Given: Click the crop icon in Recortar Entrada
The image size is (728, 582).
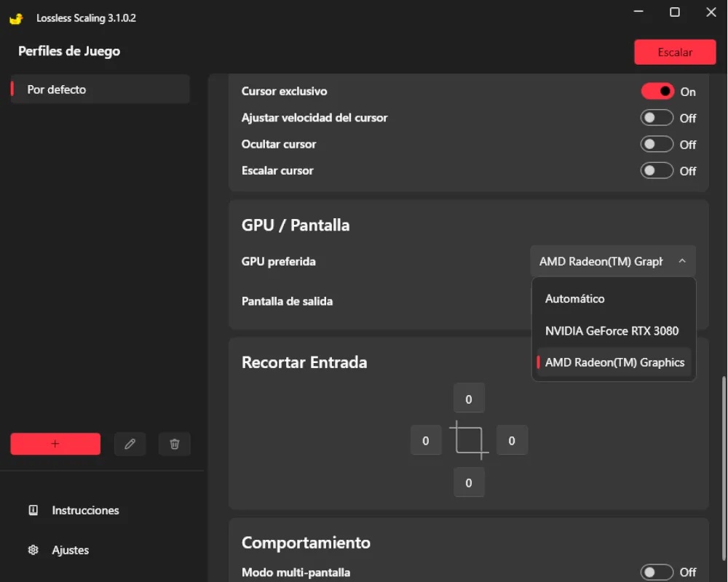Looking at the screenshot, I should 469,440.
